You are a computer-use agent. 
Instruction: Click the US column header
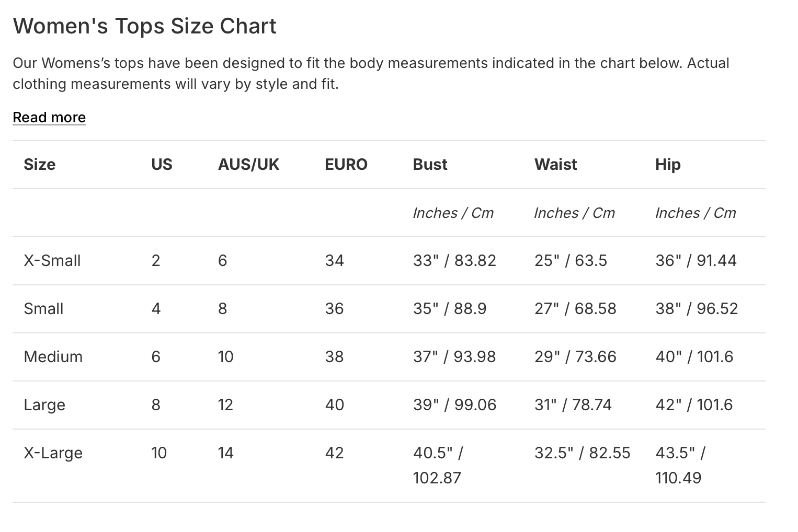[162, 165]
